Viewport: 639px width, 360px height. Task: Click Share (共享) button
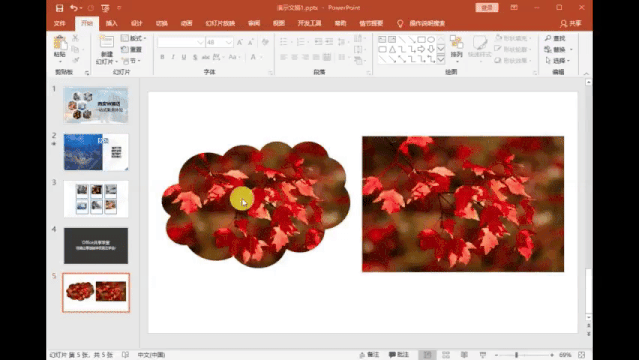coord(571,24)
